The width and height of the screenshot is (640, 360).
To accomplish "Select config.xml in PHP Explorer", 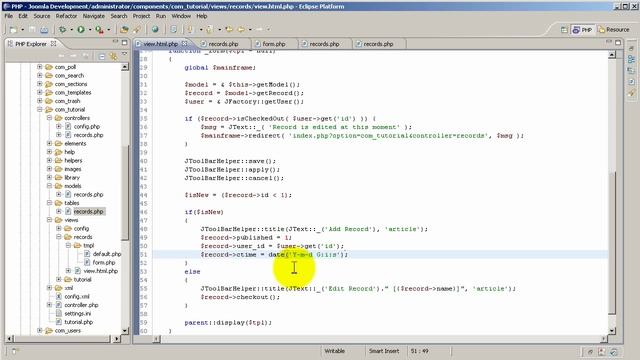I will point(77,296).
